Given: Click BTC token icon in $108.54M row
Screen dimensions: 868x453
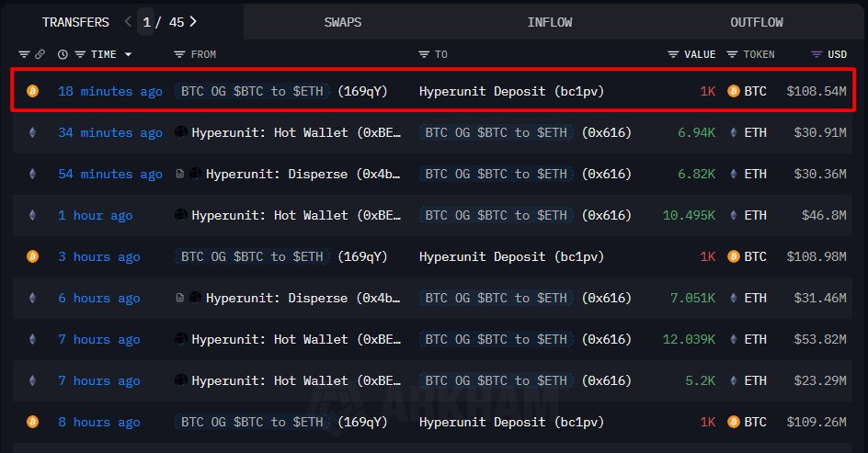Looking at the screenshot, I should click(733, 91).
